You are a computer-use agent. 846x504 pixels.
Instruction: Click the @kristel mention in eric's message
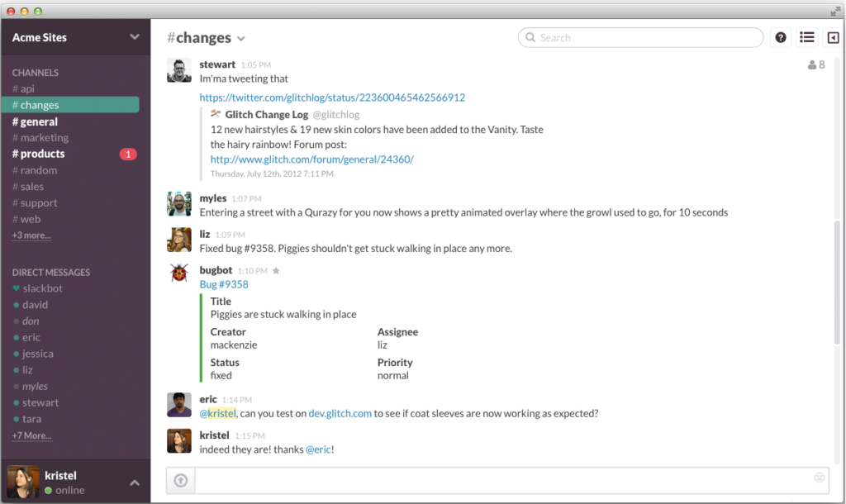pos(218,413)
